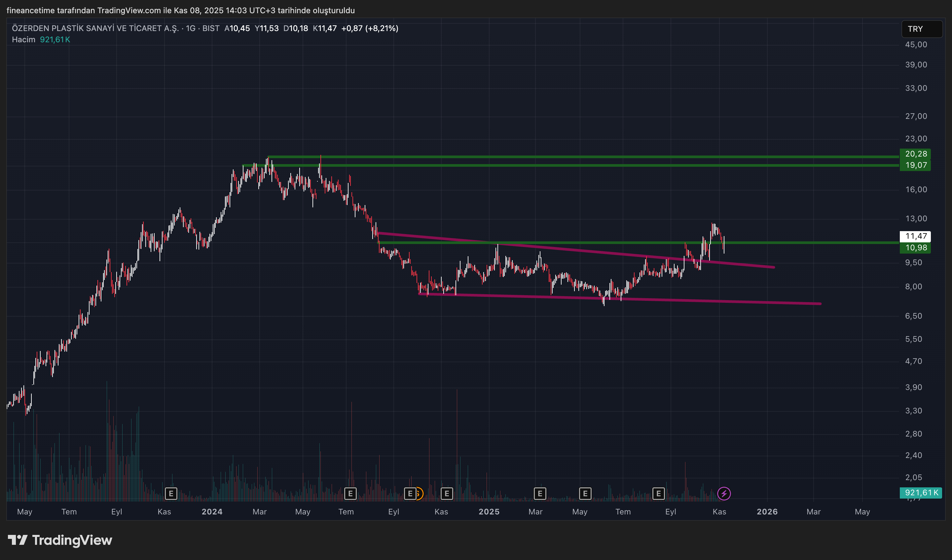
Task: Click the 10,98 support level label
Action: tap(915, 248)
